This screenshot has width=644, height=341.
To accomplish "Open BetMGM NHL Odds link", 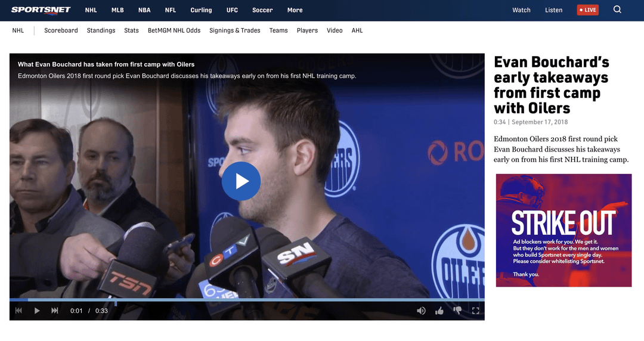I will [x=174, y=30].
